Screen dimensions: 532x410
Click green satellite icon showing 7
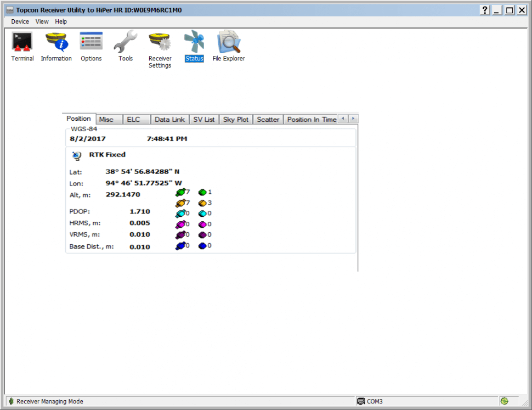(x=180, y=193)
